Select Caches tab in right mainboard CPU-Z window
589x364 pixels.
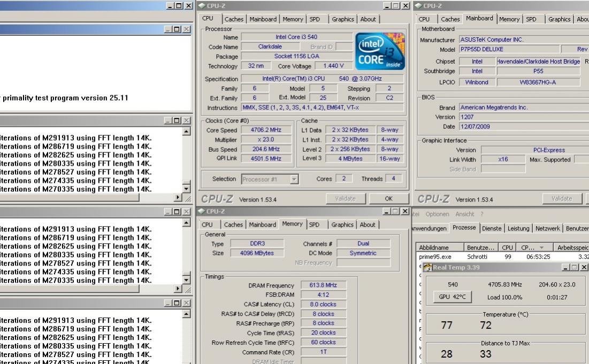(450, 19)
